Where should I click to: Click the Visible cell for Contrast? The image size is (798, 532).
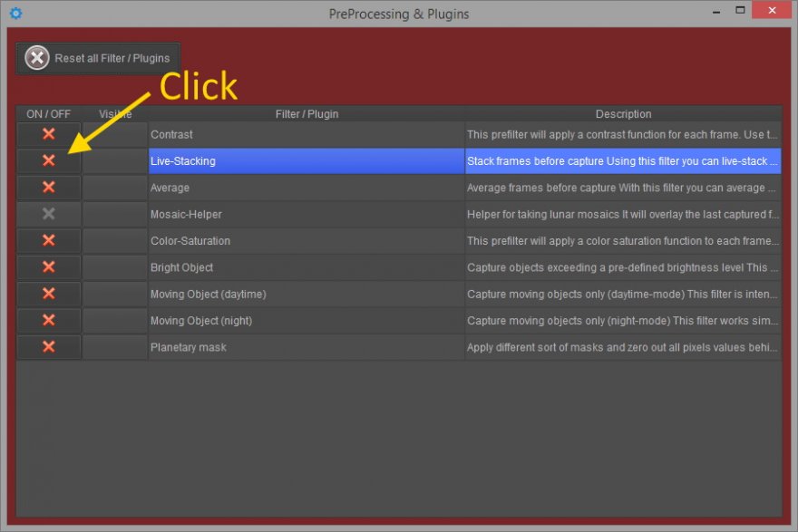pyautogui.click(x=115, y=134)
